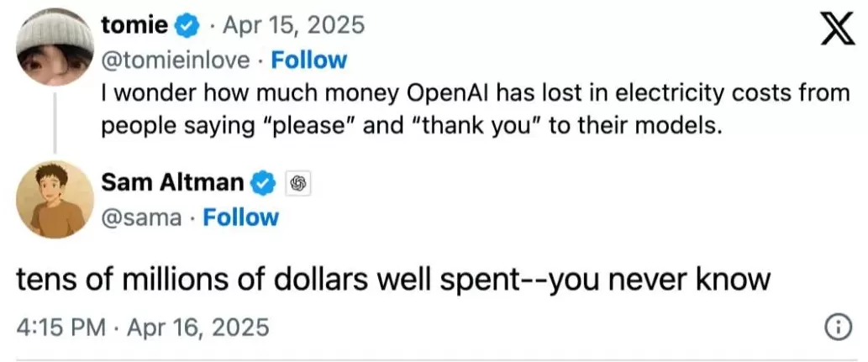868x362 pixels.
Task: Click the tomie display name
Action: (133, 26)
